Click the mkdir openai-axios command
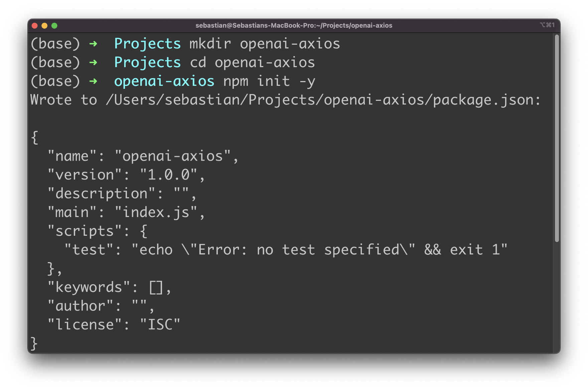Image resolution: width=588 pixels, height=390 pixels. tap(265, 43)
